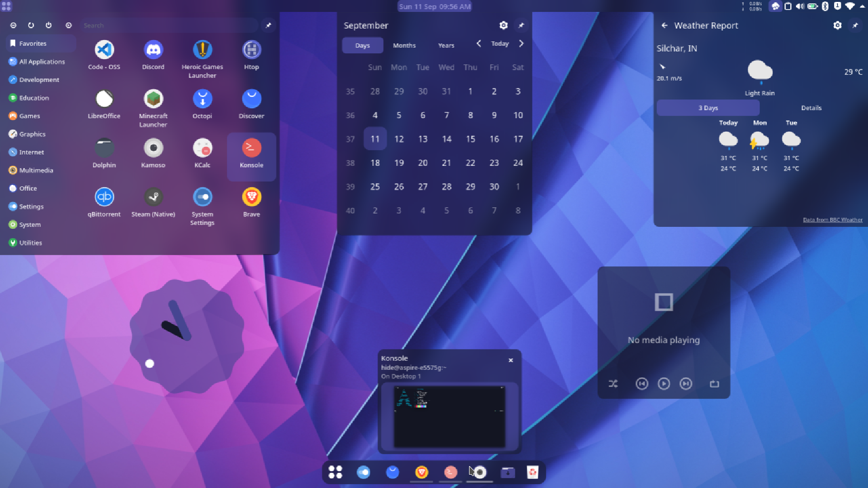868x488 pixels.
Task: Pin the calendar widget
Action: [521, 25]
